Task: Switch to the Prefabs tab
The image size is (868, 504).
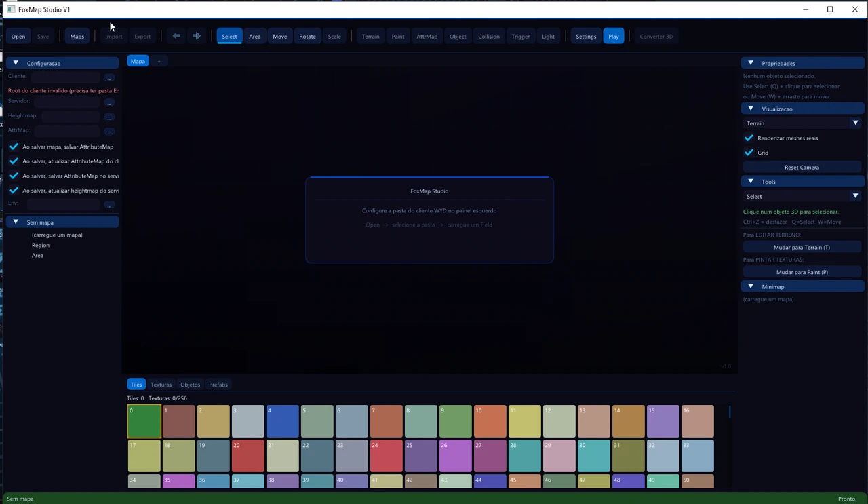Action: pyautogui.click(x=218, y=385)
